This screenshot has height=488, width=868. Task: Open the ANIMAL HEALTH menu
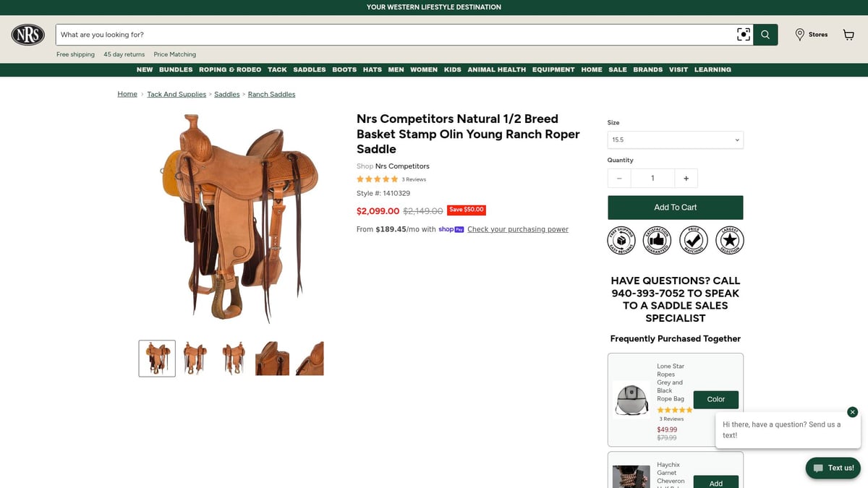(x=497, y=69)
